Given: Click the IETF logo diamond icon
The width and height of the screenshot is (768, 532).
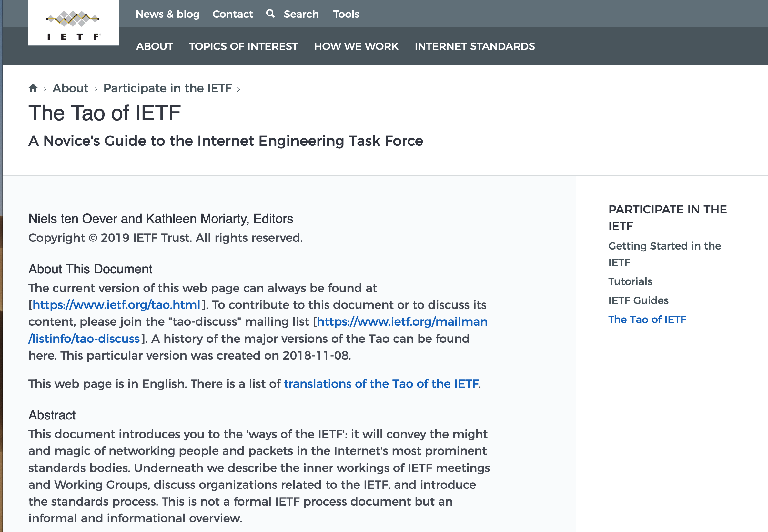Looking at the screenshot, I should point(74,18).
